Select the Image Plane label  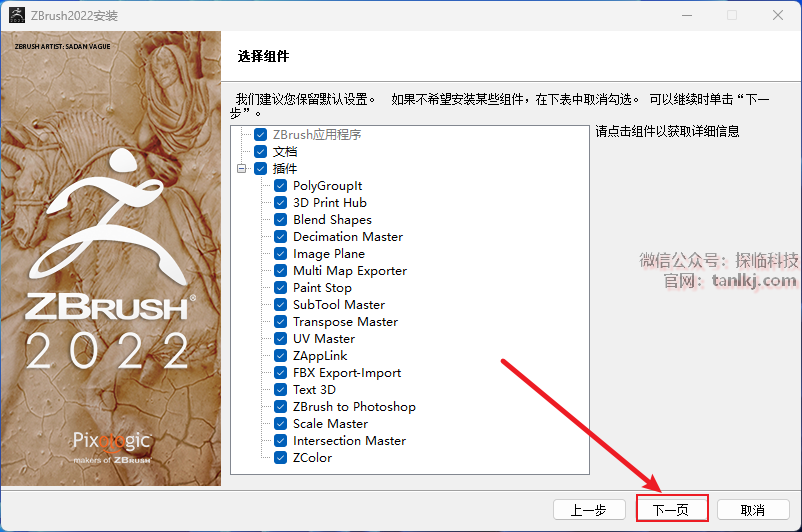click(329, 254)
